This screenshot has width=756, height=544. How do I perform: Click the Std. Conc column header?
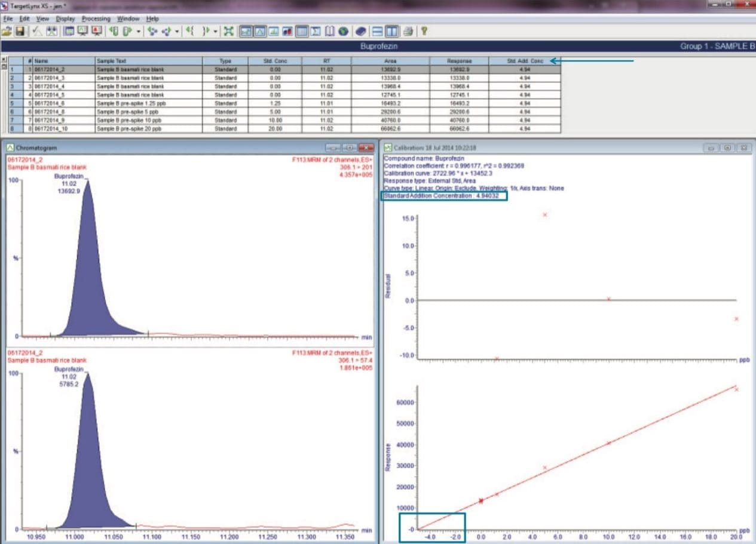coord(275,61)
